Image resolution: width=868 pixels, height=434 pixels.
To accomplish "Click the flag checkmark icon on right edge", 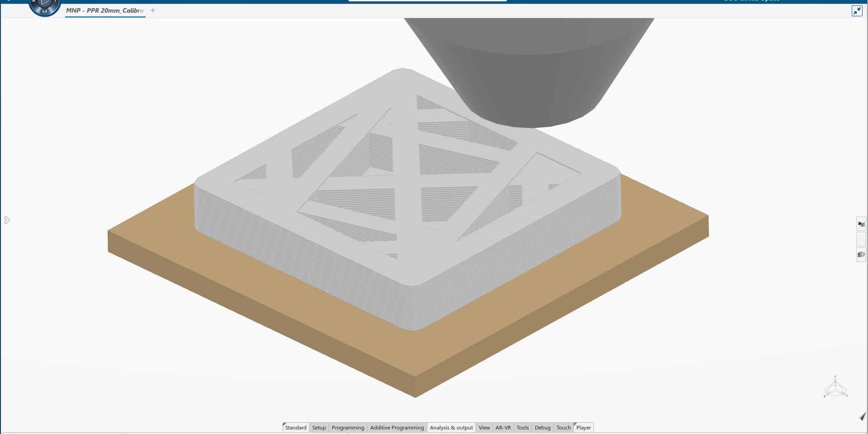I will point(861,224).
